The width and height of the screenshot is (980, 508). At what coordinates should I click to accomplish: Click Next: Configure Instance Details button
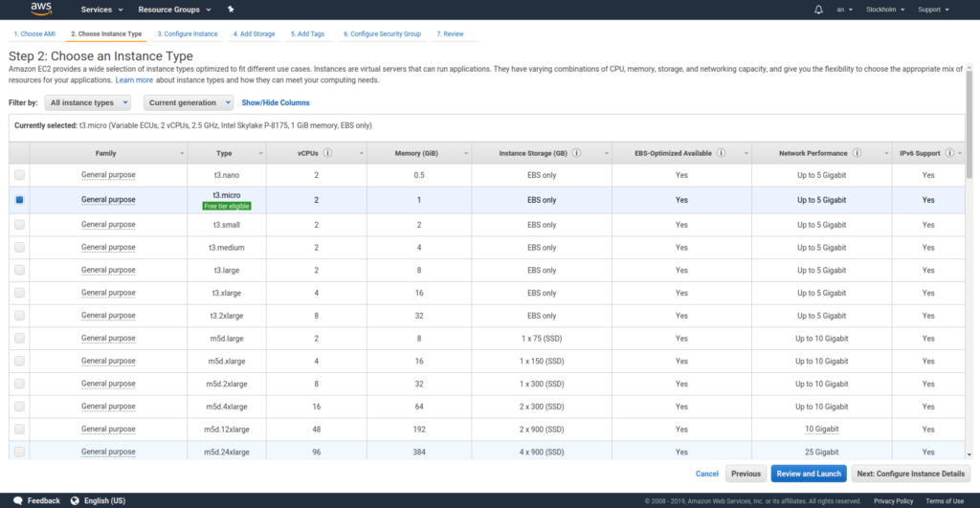point(910,474)
